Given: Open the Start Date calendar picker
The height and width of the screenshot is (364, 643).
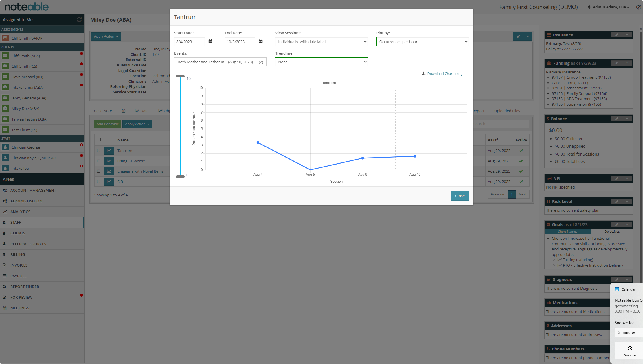Looking at the screenshot, I should point(210,42).
